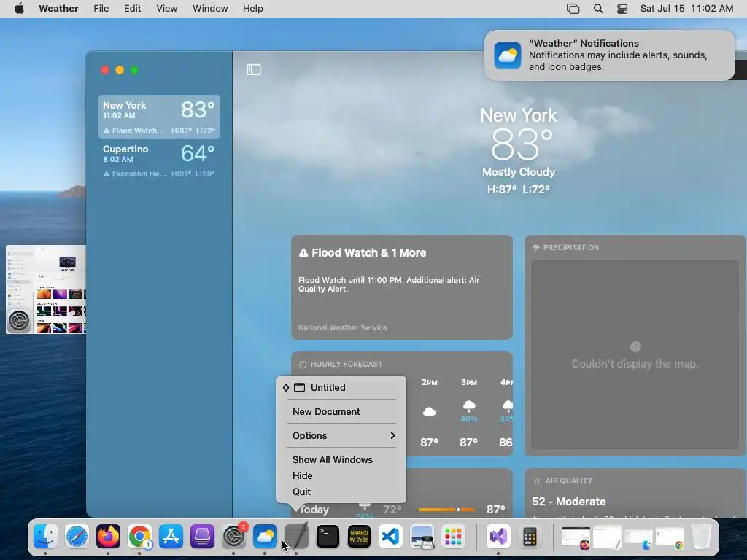Open System Settings with red badge
Viewport: 747px width, 560px height.
tap(233, 537)
